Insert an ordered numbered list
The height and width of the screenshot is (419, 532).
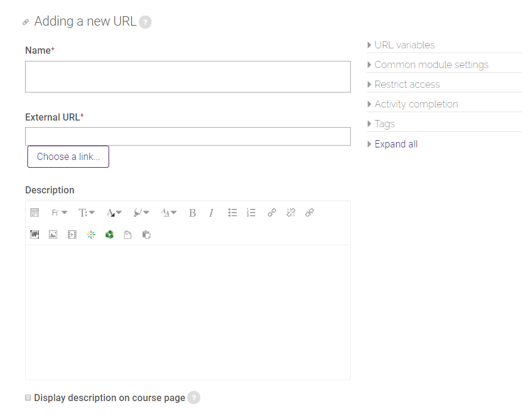pos(251,212)
